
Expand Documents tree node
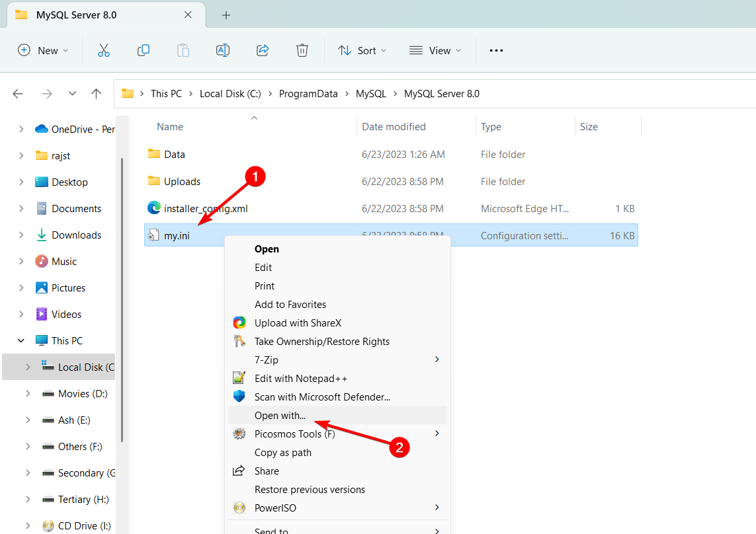click(x=21, y=209)
